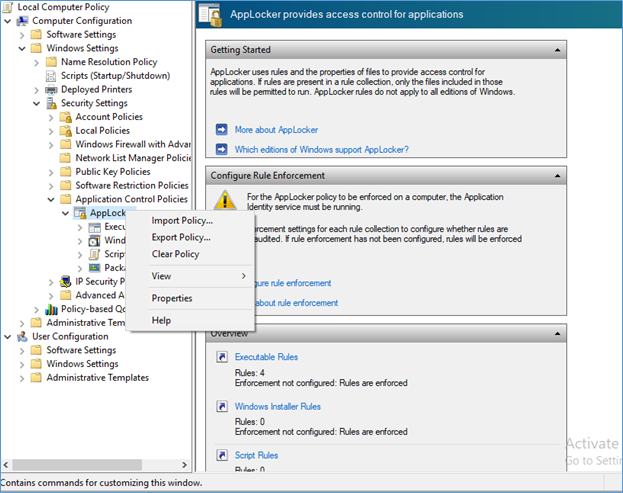The width and height of the screenshot is (623, 493).
Task: Select Application Control Policies tree item
Action: click(132, 199)
